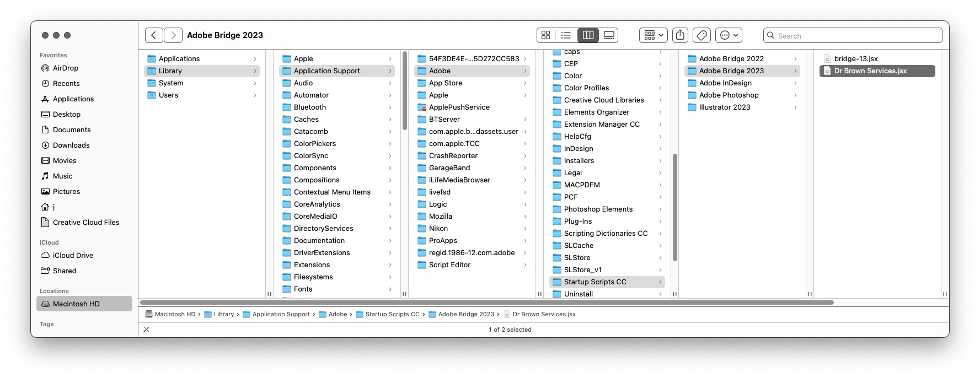Image resolution: width=980 pixels, height=378 pixels.
Task: Go back with the left chevron button
Action: (154, 35)
